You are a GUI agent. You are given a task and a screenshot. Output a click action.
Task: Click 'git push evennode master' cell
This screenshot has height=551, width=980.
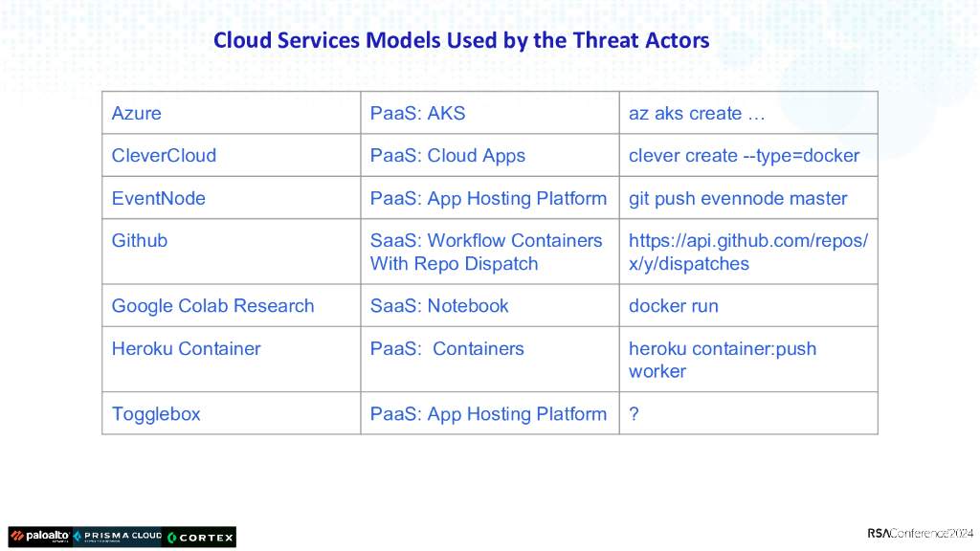point(748,198)
